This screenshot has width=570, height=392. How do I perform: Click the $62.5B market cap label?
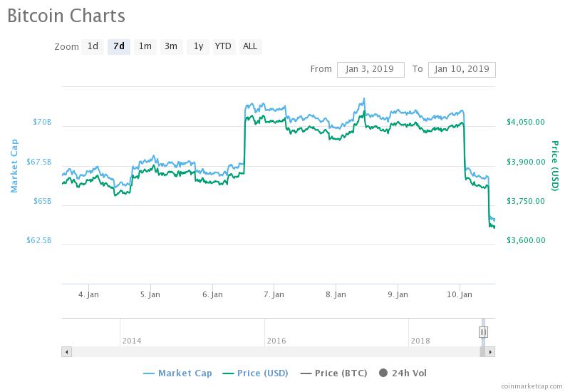[39, 240]
